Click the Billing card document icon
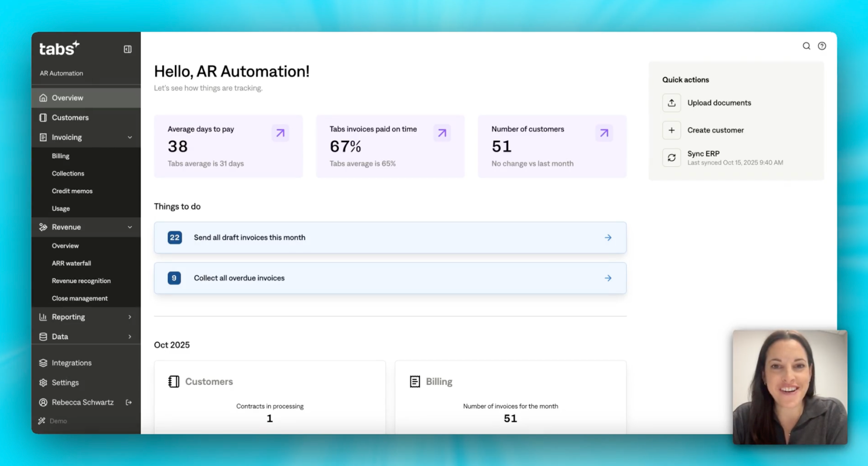This screenshot has width=868, height=466. coord(415,382)
